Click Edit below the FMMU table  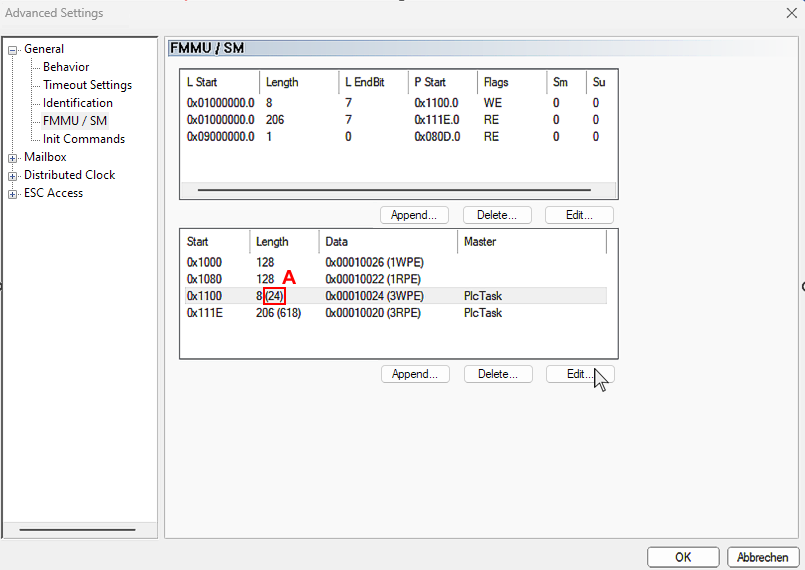[x=579, y=215]
